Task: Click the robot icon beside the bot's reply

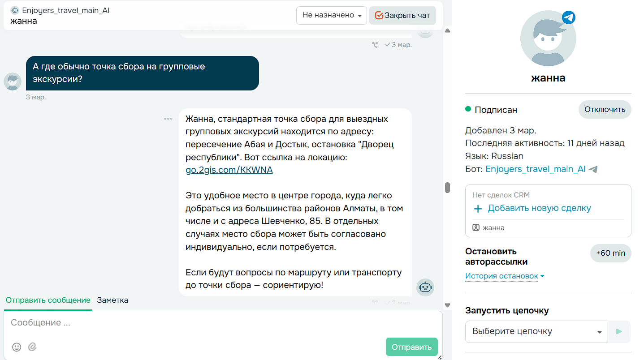Action: click(x=425, y=287)
